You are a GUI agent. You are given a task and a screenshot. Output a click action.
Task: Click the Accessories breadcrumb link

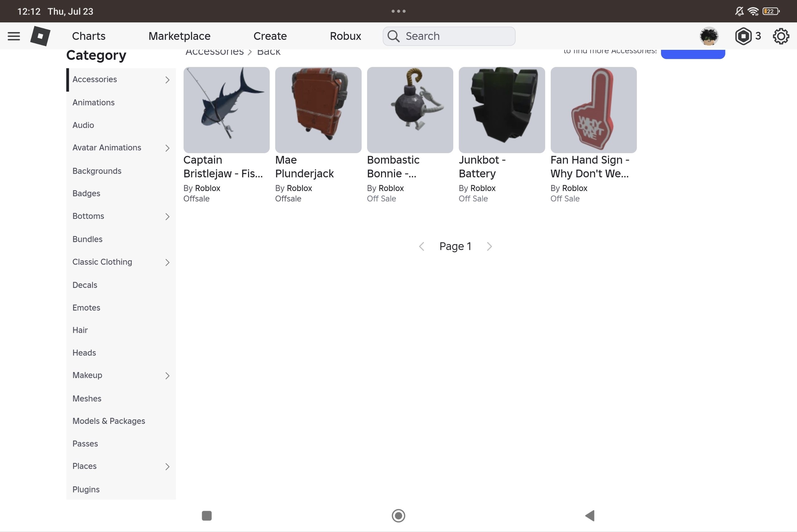(x=215, y=52)
